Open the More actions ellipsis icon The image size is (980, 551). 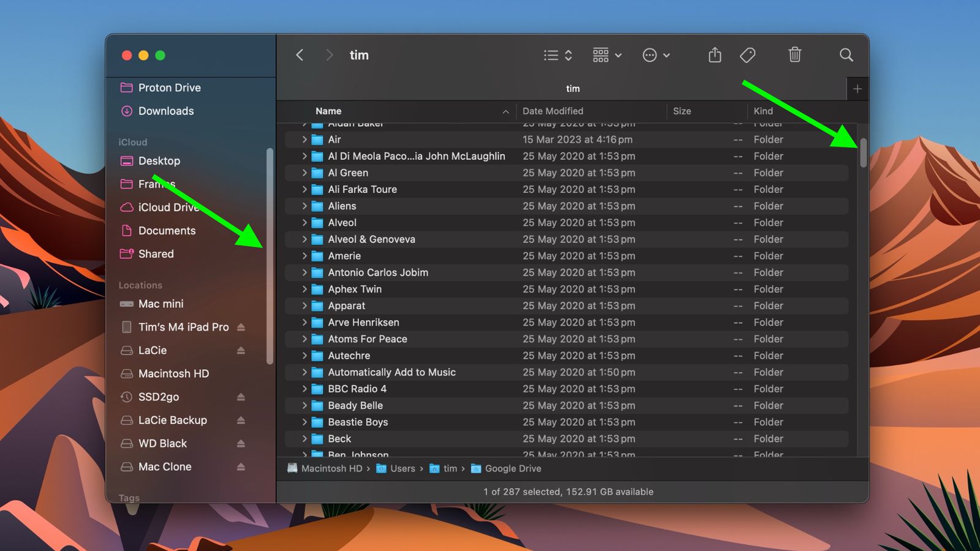coord(650,55)
